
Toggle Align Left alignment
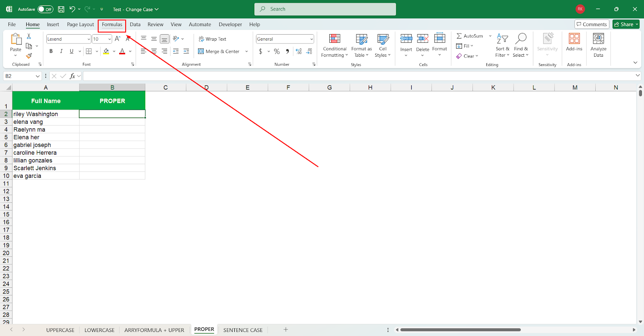coord(143,51)
